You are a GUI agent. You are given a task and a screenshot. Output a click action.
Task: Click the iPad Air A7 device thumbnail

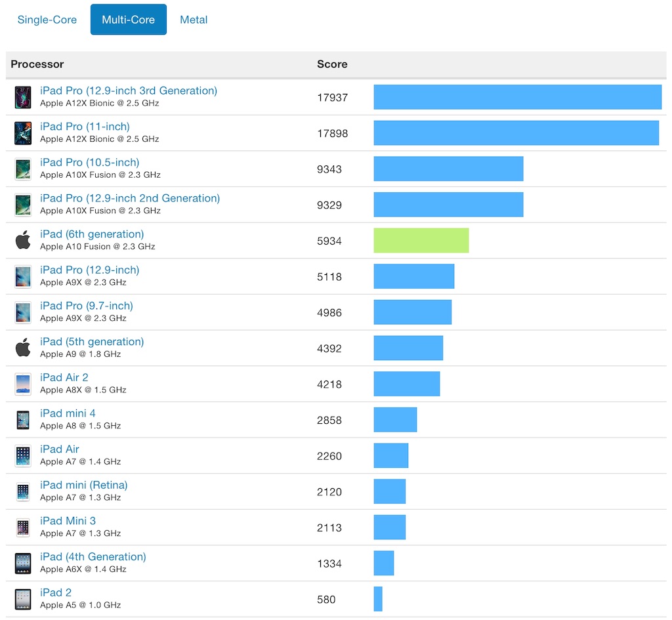click(x=23, y=456)
